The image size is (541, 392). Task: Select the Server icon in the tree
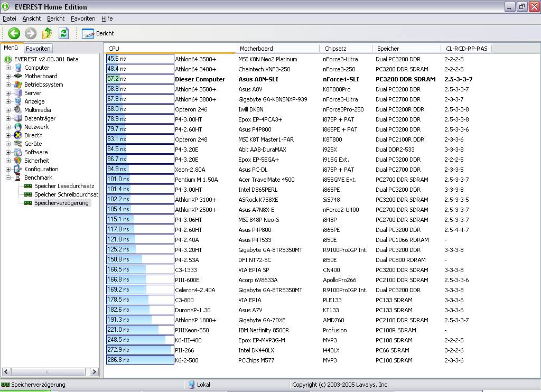click(18, 93)
